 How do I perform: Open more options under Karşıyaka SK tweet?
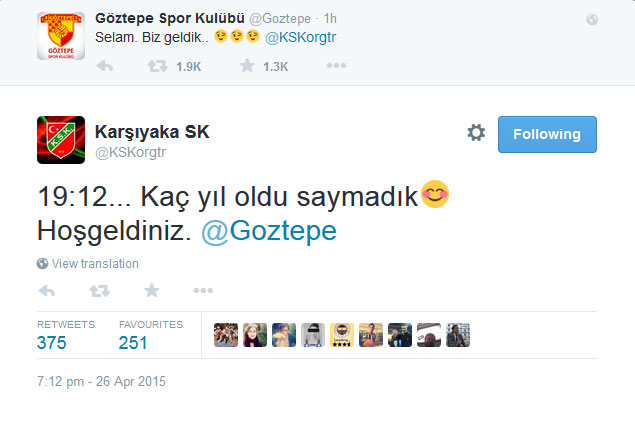(x=203, y=290)
